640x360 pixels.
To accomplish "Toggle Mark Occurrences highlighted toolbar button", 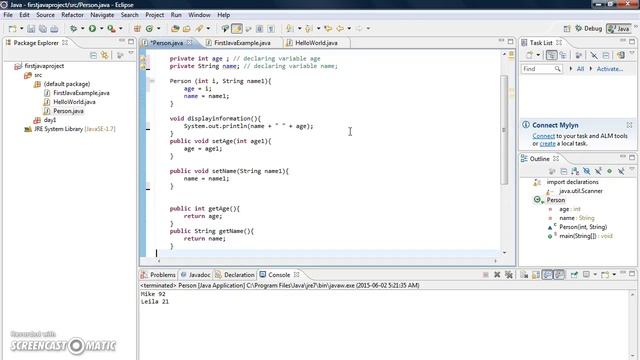I will (x=237, y=29).
